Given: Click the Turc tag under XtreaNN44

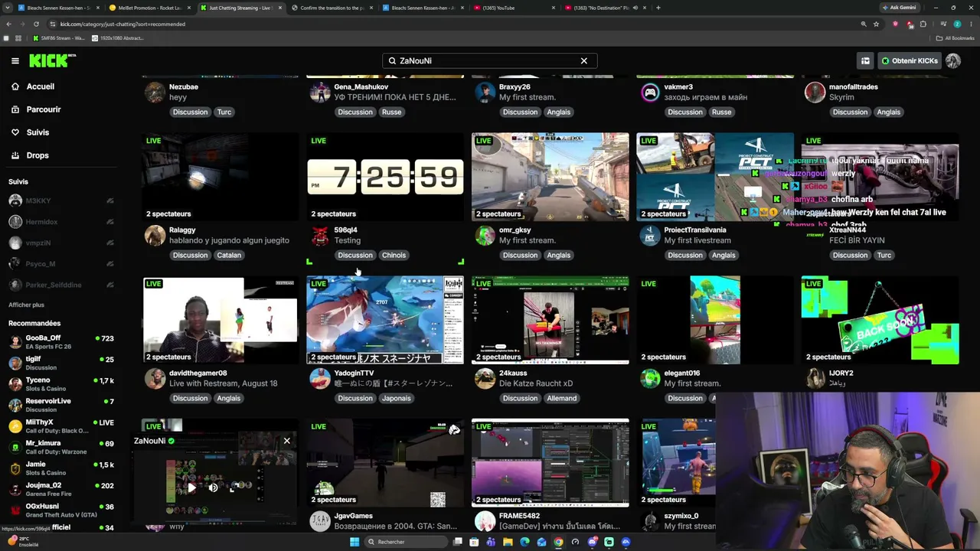Looking at the screenshot, I should [884, 255].
